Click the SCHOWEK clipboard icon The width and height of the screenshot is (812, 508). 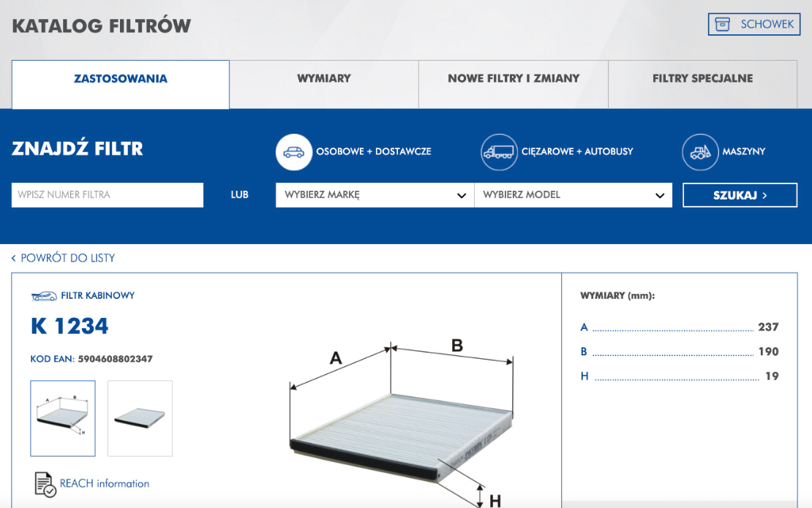723,23
